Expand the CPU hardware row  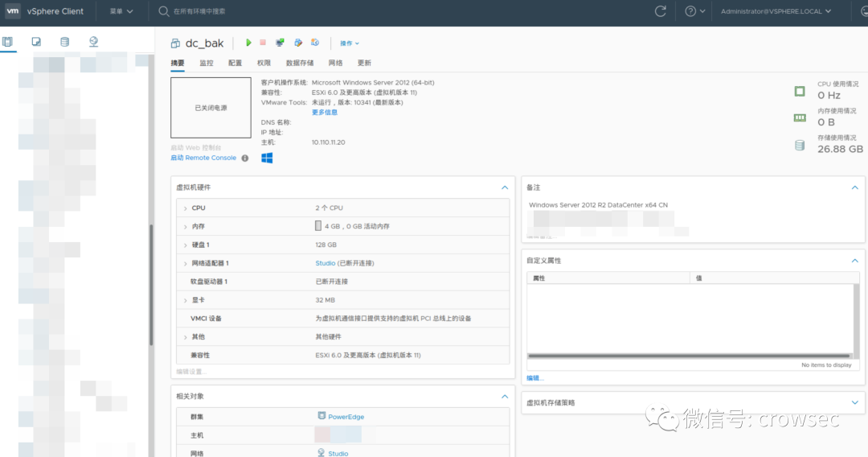pyautogui.click(x=186, y=208)
